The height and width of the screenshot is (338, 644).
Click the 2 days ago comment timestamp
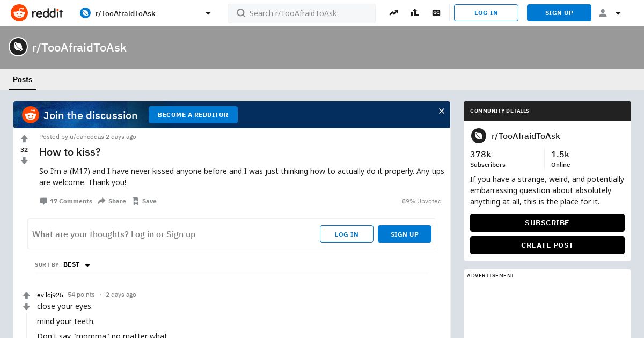tap(121, 295)
